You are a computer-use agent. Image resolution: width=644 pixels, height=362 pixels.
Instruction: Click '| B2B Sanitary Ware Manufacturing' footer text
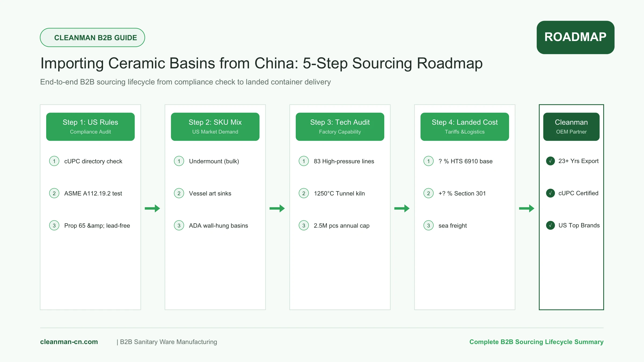point(167,342)
